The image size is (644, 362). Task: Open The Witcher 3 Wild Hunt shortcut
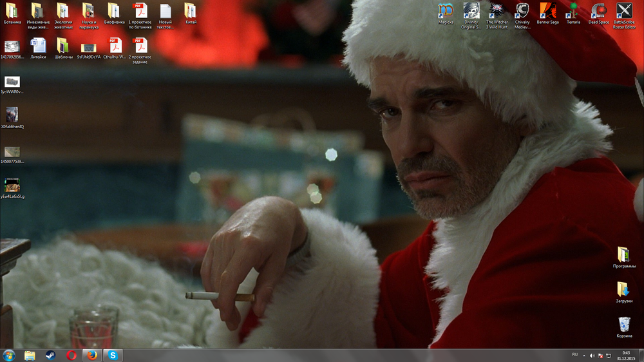[x=497, y=11]
